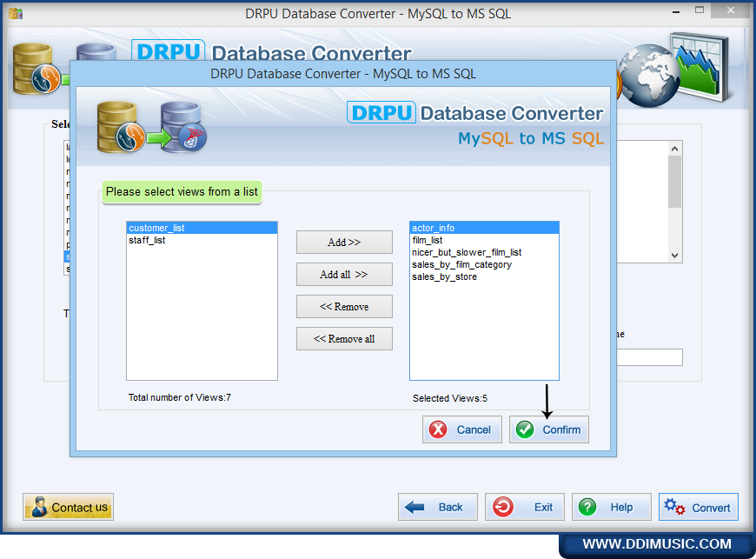This screenshot has width=756, height=559.
Task: Click the red X icon on Cancel
Action: (438, 429)
